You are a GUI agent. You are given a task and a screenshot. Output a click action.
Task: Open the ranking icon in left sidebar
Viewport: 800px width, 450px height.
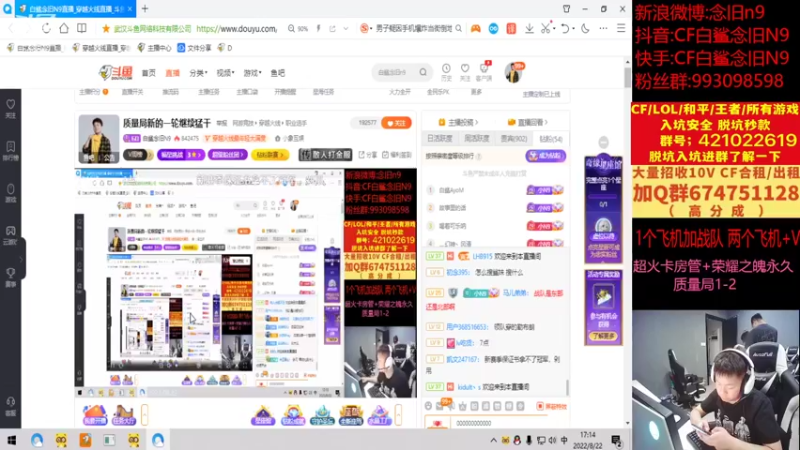click(11, 151)
